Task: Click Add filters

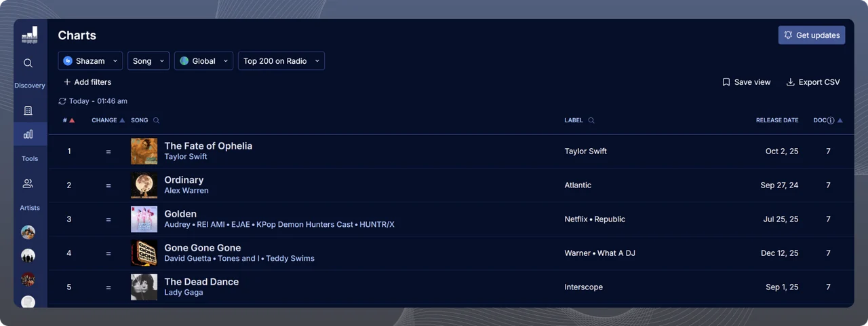Action: 87,82
